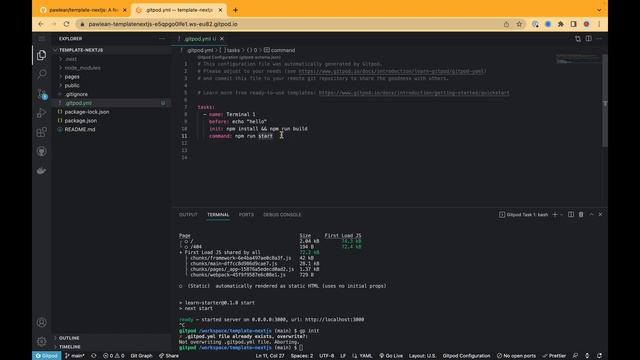Go back with browser back arrow
The image size is (640, 360).
(41, 24)
